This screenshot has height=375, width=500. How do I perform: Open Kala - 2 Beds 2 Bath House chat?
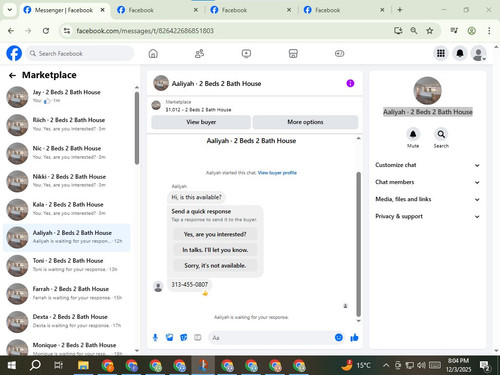click(x=67, y=209)
